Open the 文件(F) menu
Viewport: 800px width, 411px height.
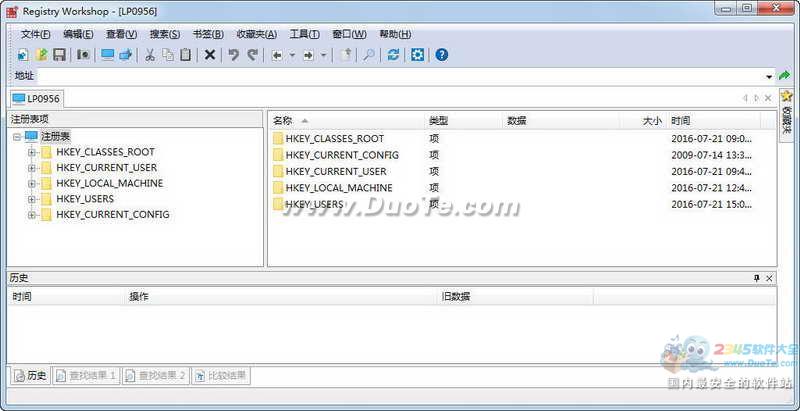[x=36, y=34]
